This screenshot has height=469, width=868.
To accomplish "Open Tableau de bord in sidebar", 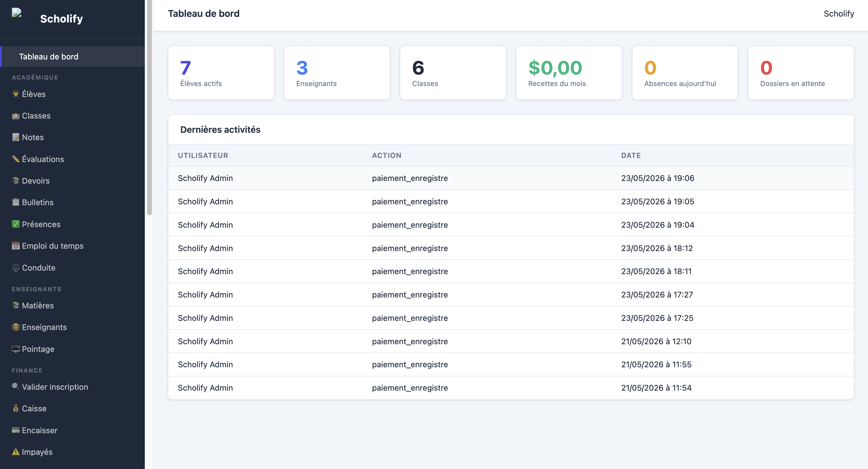I will click(x=72, y=57).
